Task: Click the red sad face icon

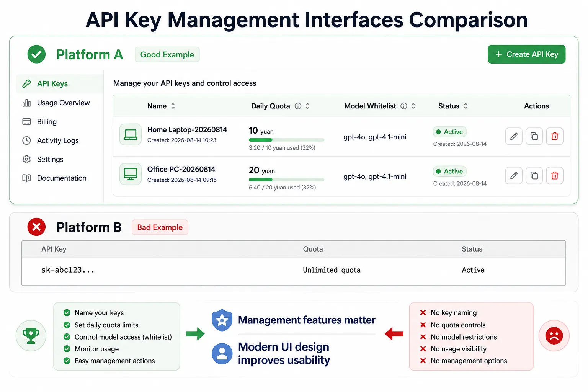Action: [554, 336]
